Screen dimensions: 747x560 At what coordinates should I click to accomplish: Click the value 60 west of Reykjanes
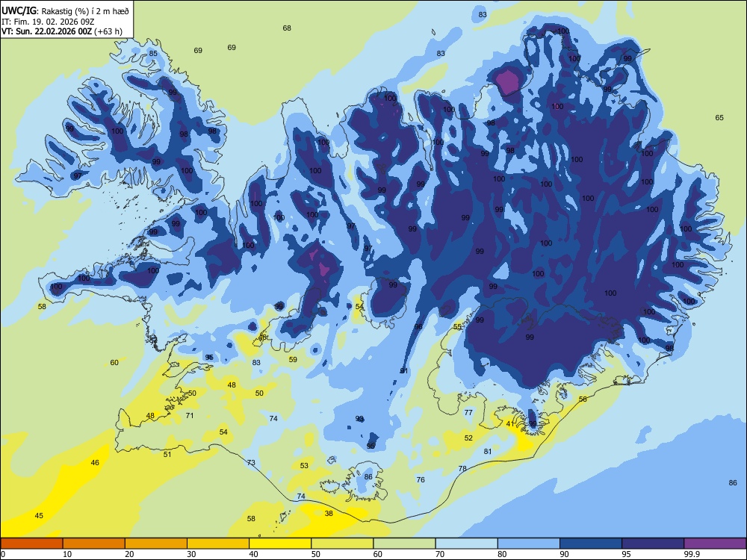point(114,362)
